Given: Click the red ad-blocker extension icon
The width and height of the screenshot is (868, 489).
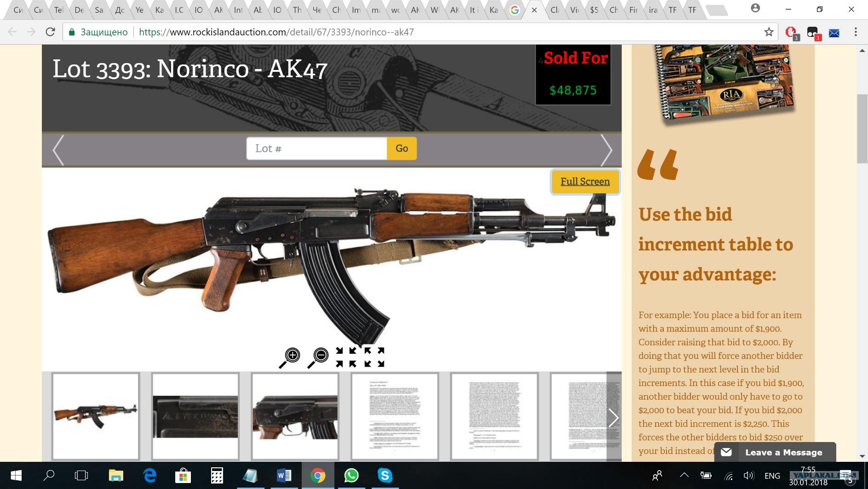Looking at the screenshot, I should coord(791,32).
